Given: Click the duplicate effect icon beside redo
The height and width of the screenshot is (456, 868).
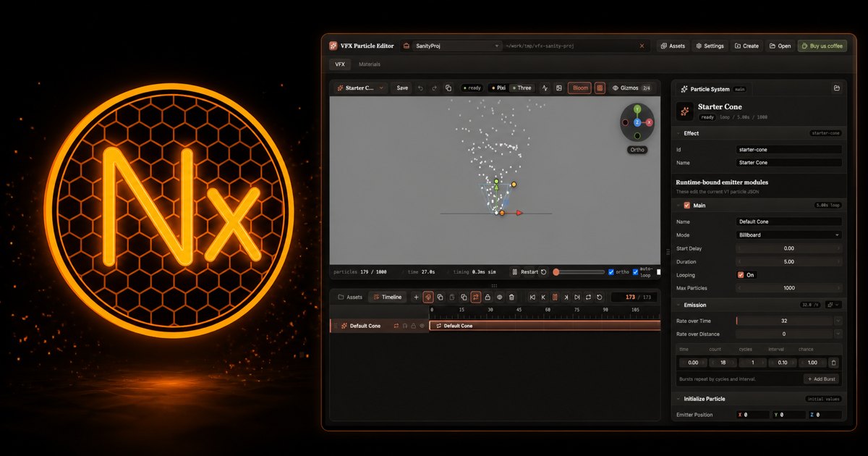Looking at the screenshot, I should (x=448, y=88).
